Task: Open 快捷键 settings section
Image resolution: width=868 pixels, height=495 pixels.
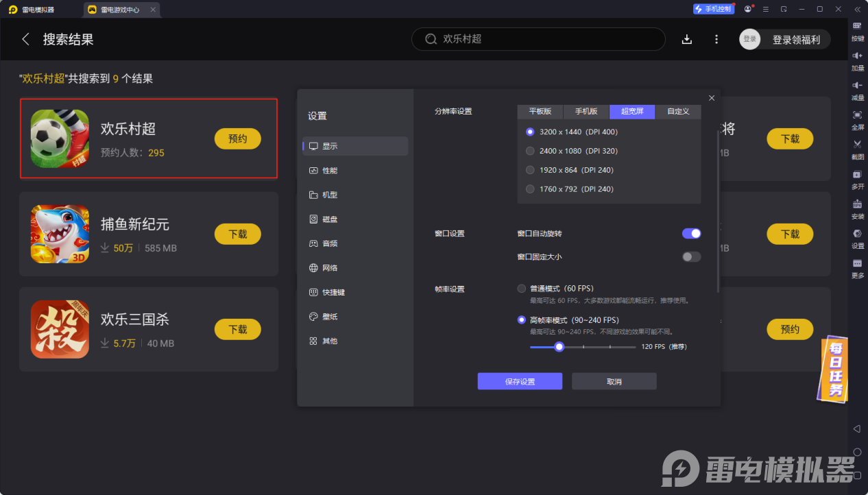Action: [x=355, y=292]
